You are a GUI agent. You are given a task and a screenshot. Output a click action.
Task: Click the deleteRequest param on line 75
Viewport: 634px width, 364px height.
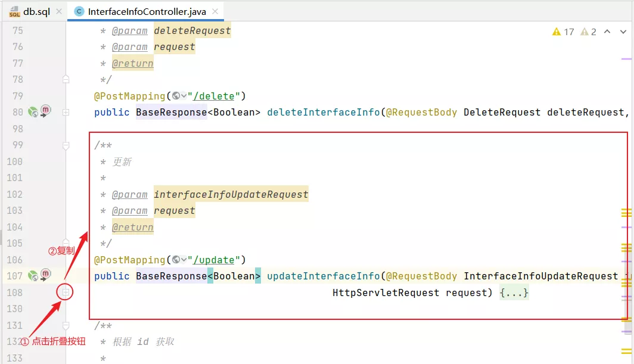[x=192, y=31]
